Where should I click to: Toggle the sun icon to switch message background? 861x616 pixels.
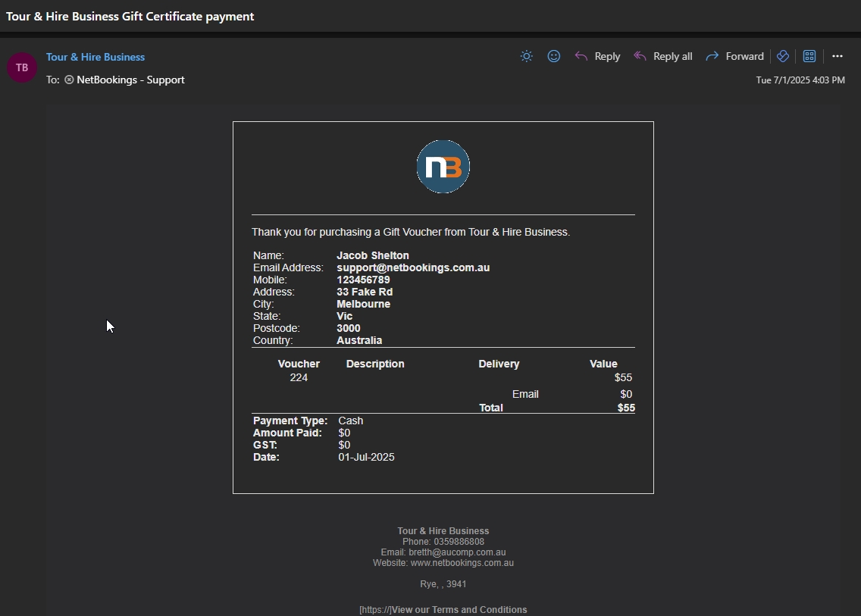(x=527, y=56)
